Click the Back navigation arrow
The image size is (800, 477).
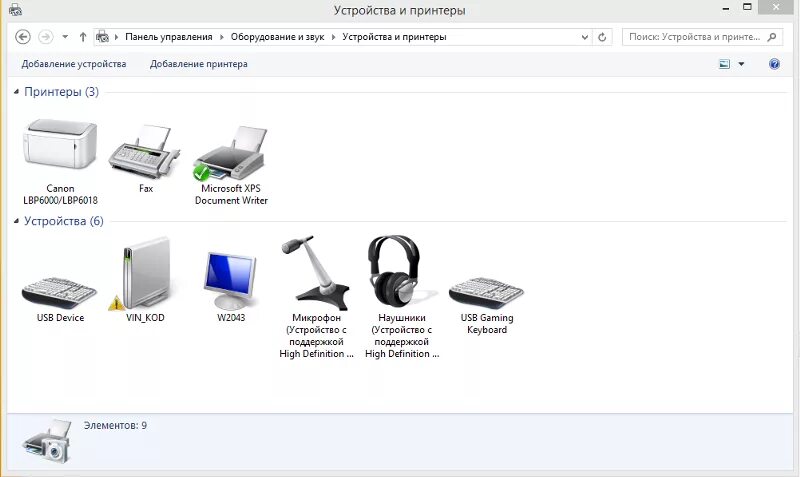tap(23, 37)
